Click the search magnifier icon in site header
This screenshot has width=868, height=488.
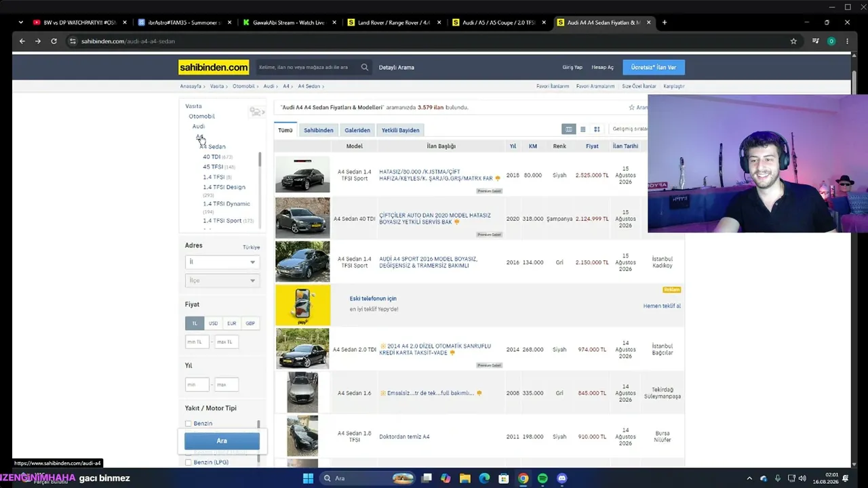tap(365, 67)
